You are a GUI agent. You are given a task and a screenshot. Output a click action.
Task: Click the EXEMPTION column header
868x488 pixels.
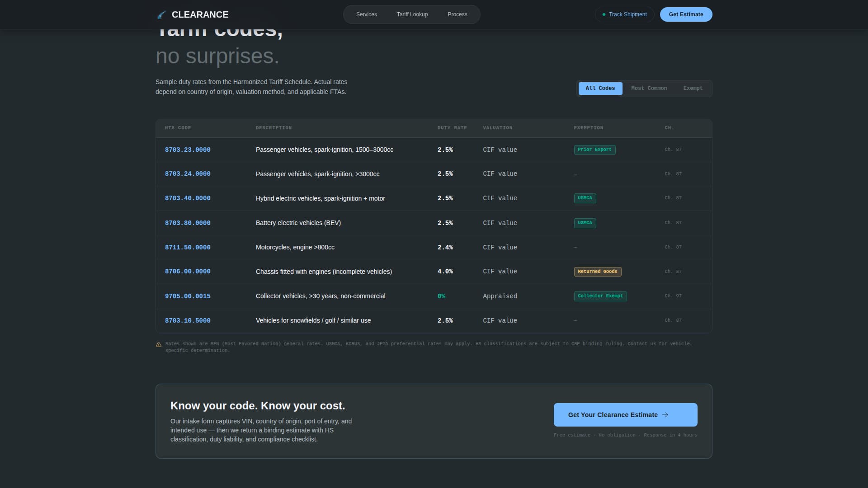pyautogui.click(x=589, y=128)
